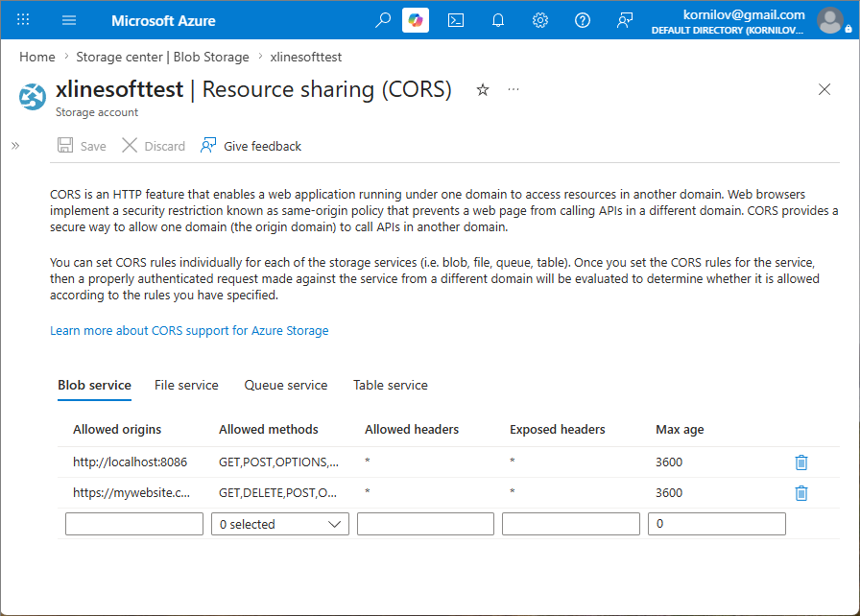
Task: Click the kornilov@gmail.com account text
Action: tap(744, 14)
